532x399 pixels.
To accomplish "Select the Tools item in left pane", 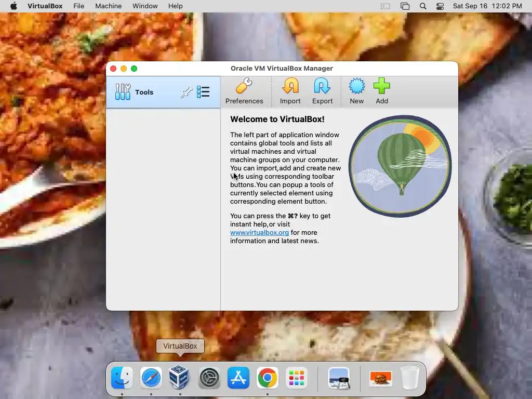I will (163, 92).
